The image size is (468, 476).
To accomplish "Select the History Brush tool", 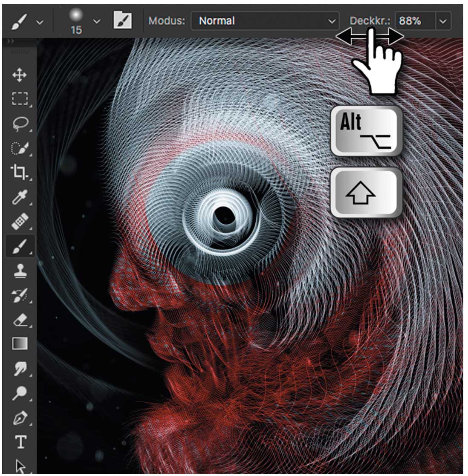I will [x=20, y=295].
